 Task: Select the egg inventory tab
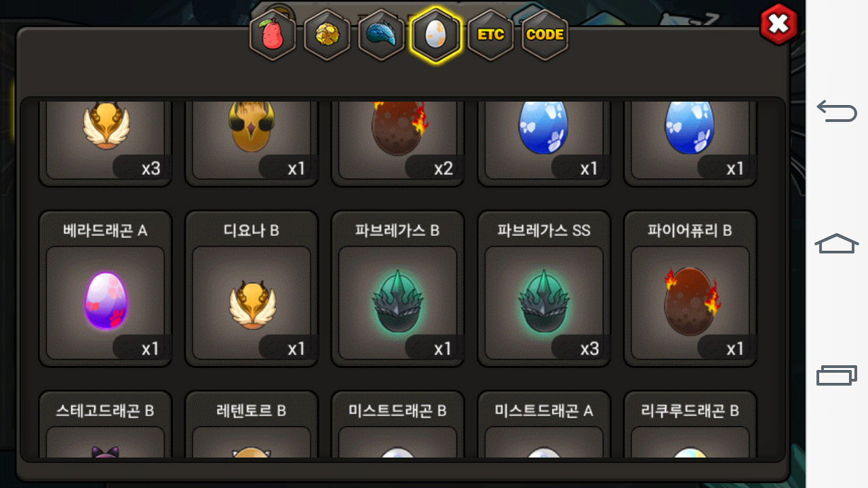[x=435, y=35]
